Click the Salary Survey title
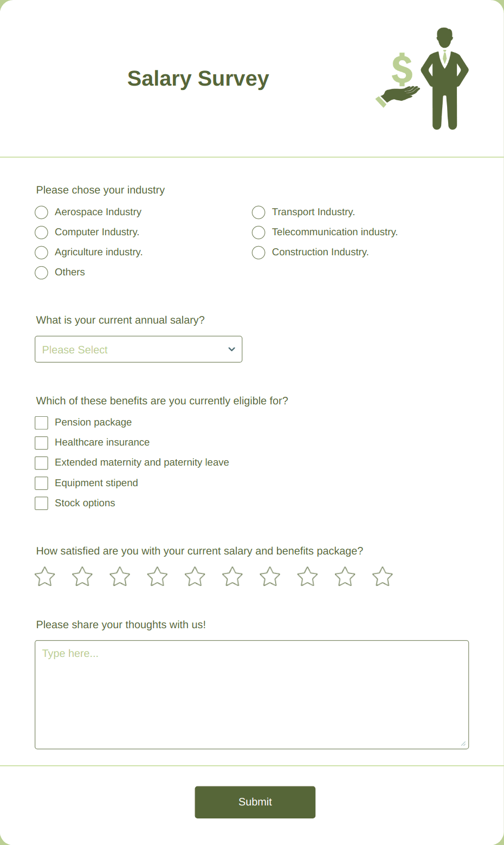 pos(197,78)
